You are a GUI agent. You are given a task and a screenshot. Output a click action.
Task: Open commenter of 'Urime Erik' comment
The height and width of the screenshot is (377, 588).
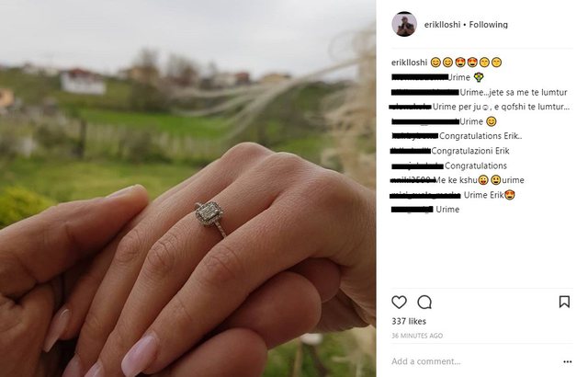[425, 195]
